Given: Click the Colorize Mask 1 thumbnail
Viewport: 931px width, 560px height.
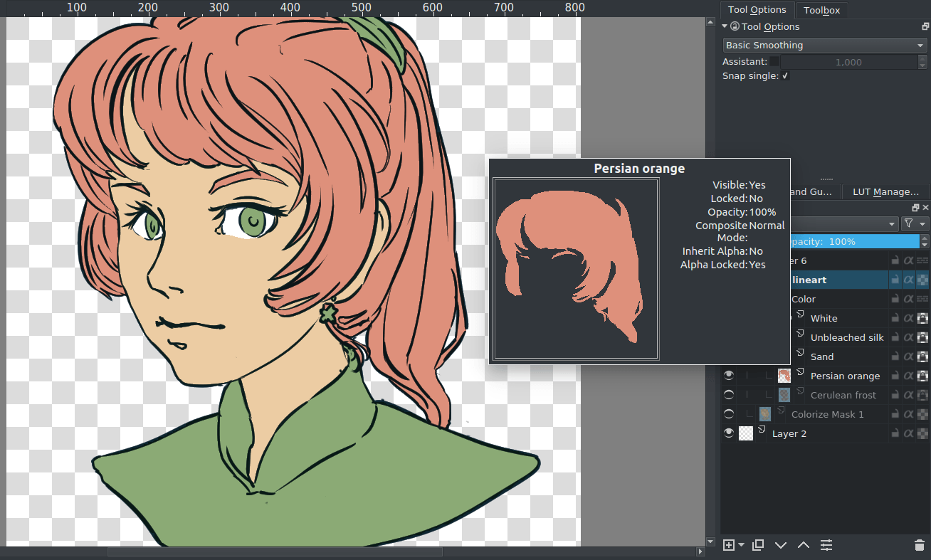Looking at the screenshot, I should pyautogui.click(x=764, y=413).
